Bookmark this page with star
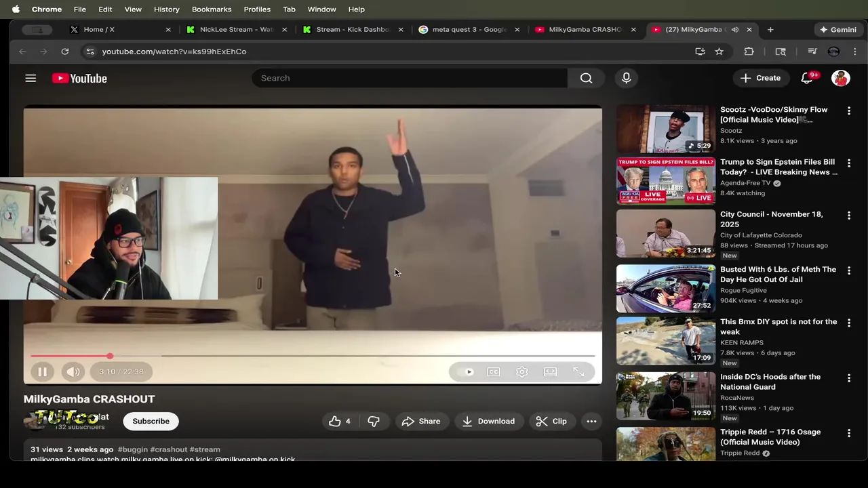 719,52
